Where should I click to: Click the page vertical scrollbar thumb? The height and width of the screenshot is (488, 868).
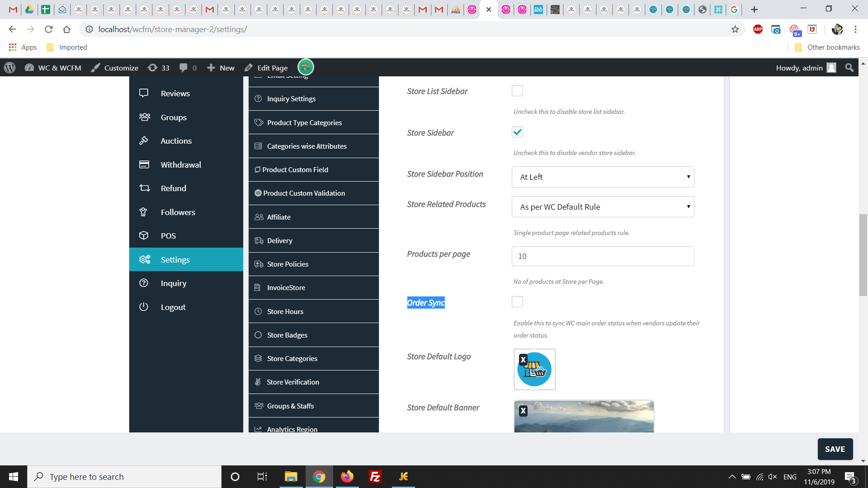(x=863, y=255)
